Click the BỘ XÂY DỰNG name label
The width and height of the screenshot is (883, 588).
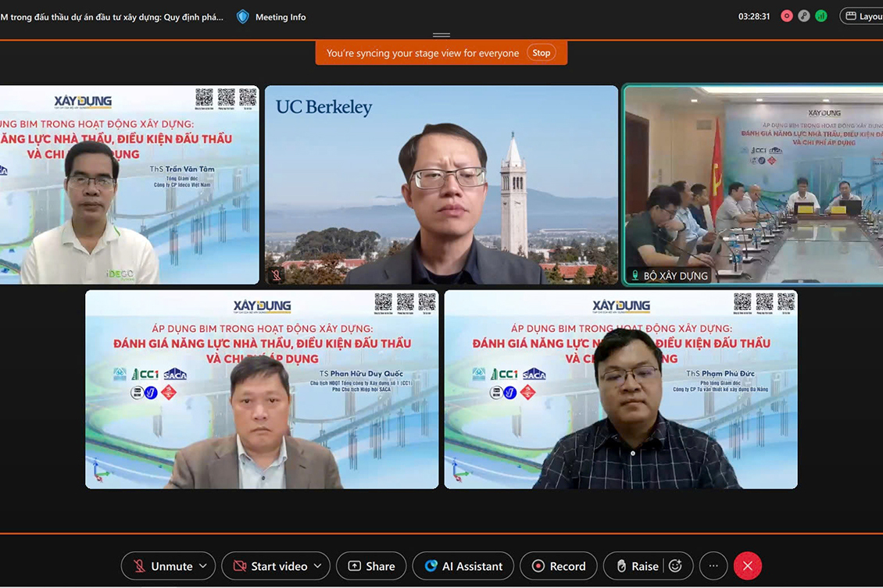coord(675,276)
